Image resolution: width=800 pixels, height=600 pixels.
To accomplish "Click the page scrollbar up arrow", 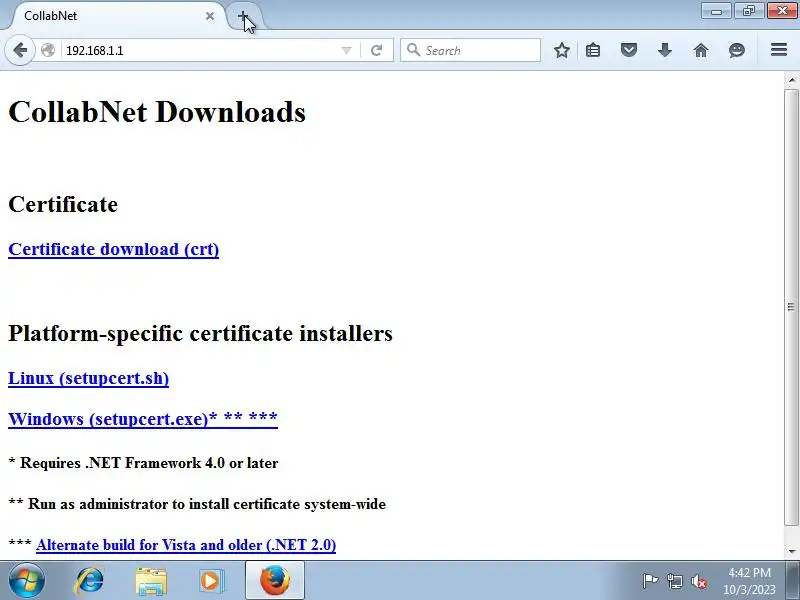I will pos(791,80).
